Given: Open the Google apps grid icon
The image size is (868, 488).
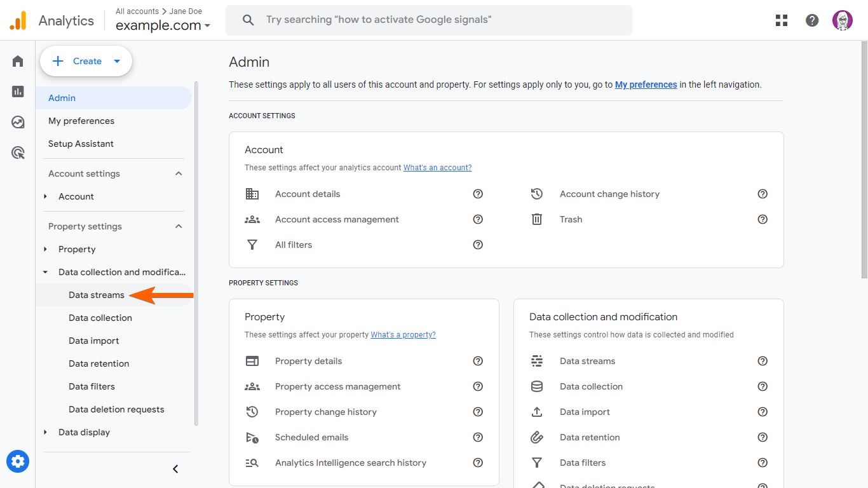Looking at the screenshot, I should click(782, 20).
